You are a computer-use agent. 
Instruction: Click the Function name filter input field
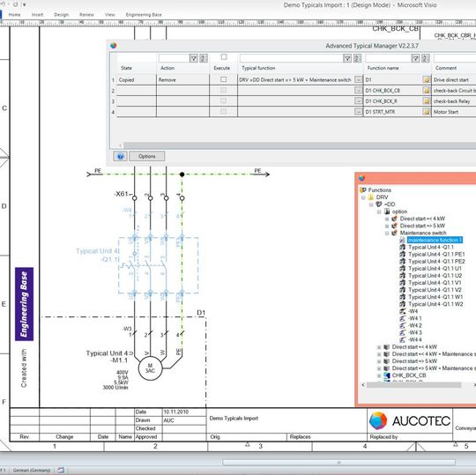click(389, 58)
